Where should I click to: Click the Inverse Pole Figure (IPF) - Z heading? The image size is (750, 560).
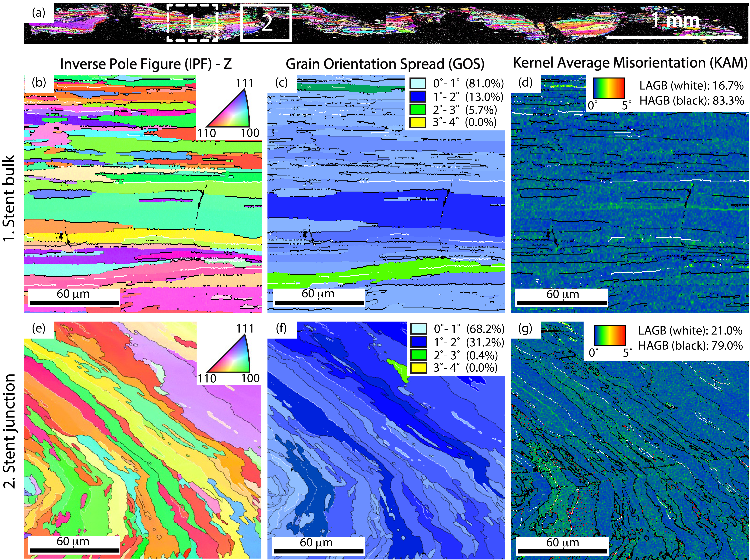click(146, 64)
